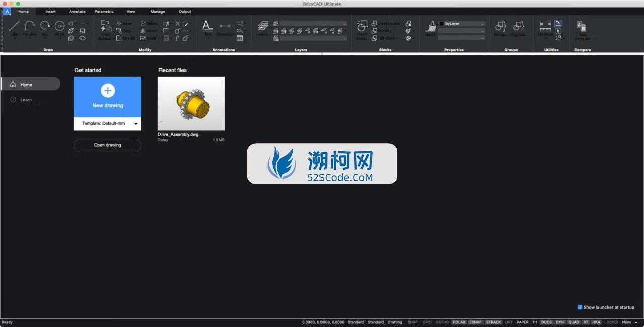Toggle POLAR tracking in status bar

pyautogui.click(x=459, y=322)
